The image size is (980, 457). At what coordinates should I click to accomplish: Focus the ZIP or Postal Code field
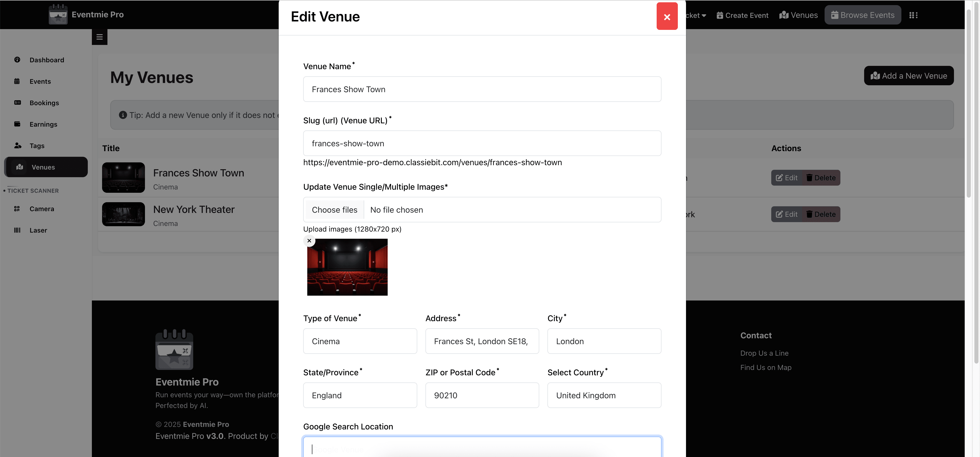[x=482, y=395]
